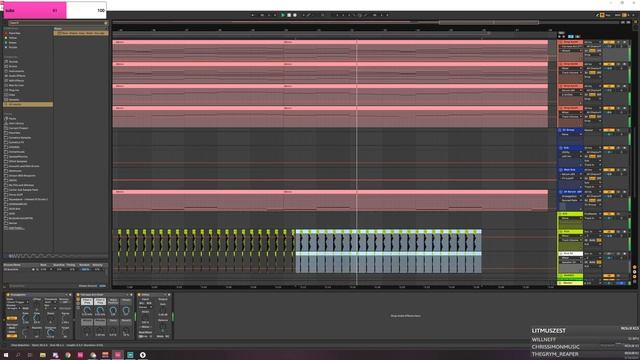Viewport: 640px width, 360px height.
Task: Click the browser search field
Action: pyautogui.click(x=57, y=23)
